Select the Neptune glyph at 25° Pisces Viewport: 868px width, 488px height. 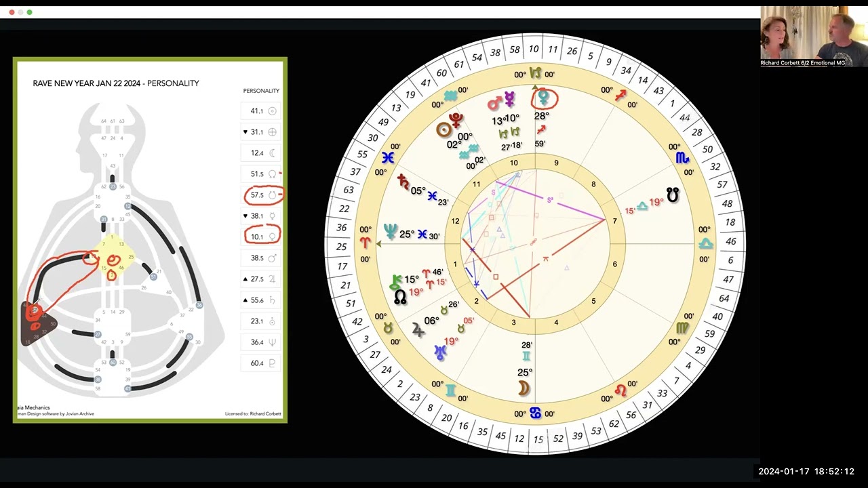coord(390,232)
